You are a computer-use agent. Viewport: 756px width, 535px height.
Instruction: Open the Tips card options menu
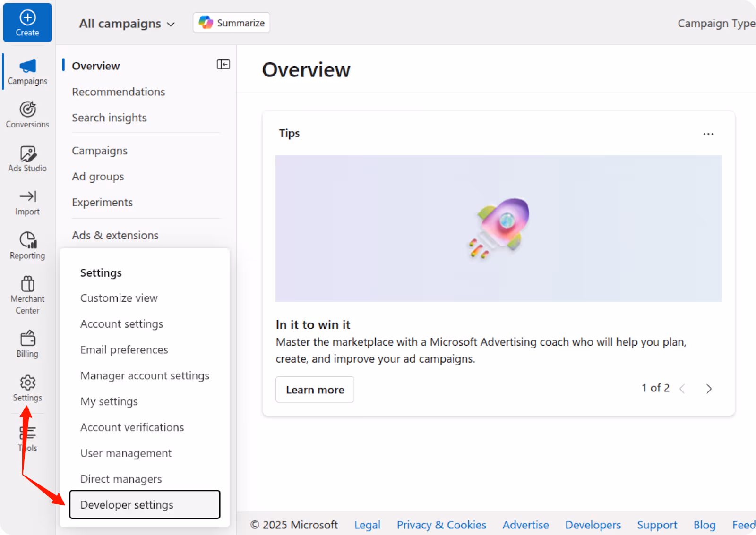point(708,134)
